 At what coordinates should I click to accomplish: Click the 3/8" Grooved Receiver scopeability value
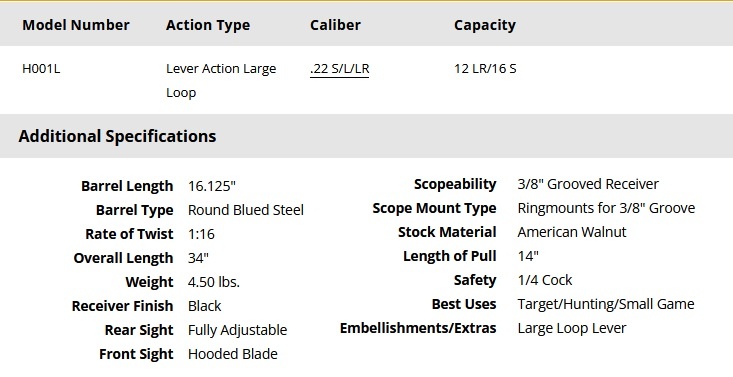(x=588, y=184)
